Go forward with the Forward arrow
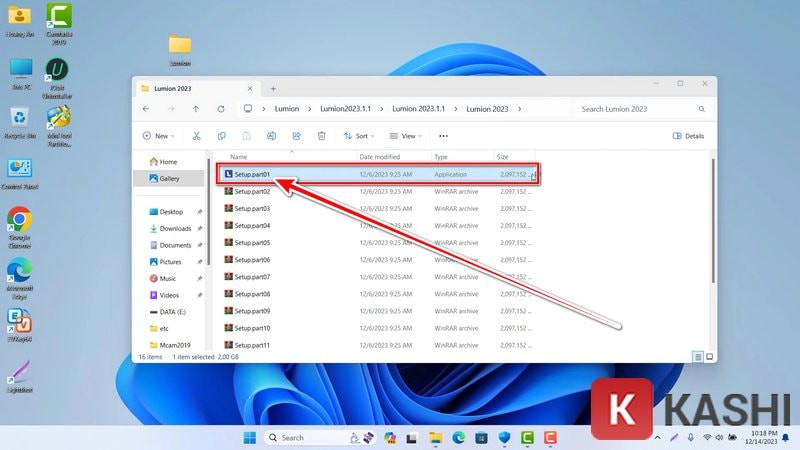The width and height of the screenshot is (800, 450). coord(171,109)
